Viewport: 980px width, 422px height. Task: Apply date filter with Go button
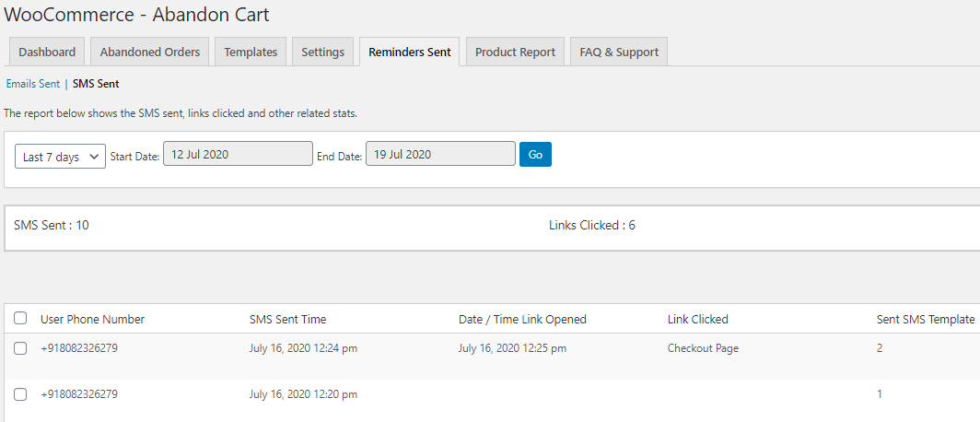coord(536,155)
